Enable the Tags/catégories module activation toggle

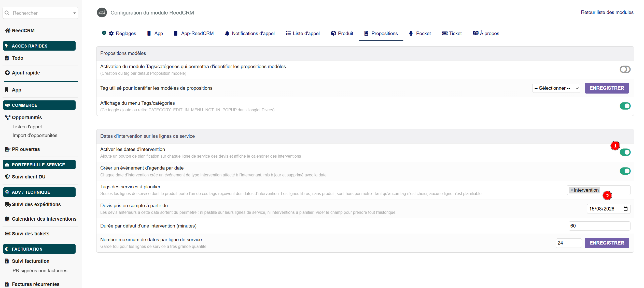(625, 69)
